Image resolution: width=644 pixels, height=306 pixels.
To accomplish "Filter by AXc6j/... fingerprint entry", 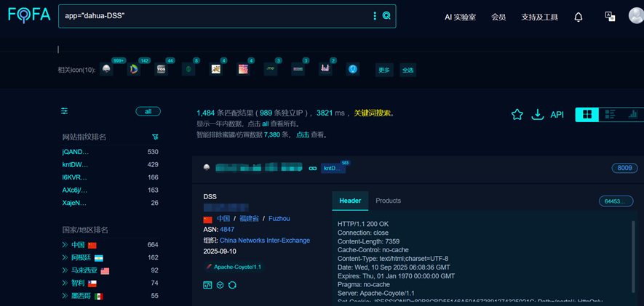I will coord(75,190).
